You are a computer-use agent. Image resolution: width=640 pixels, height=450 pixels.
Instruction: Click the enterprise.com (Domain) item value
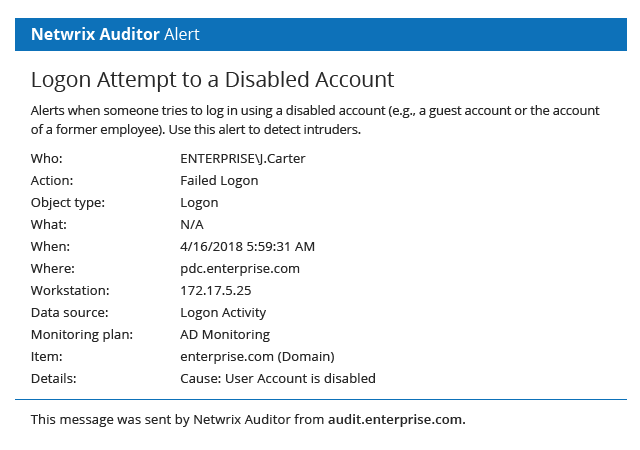[x=257, y=356]
